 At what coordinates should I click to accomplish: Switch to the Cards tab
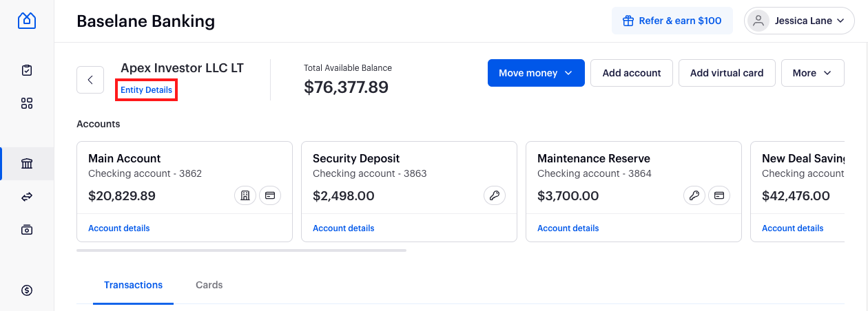(x=209, y=285)
